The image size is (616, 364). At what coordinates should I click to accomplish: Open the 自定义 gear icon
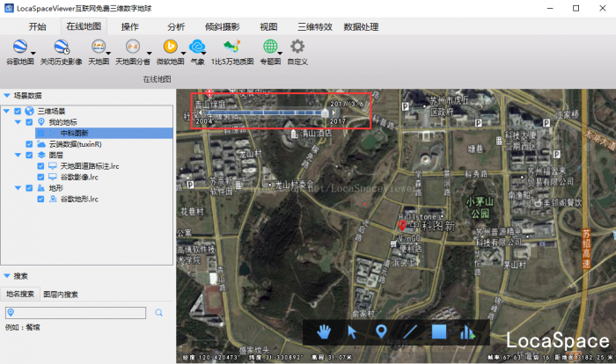click(297, 47)
